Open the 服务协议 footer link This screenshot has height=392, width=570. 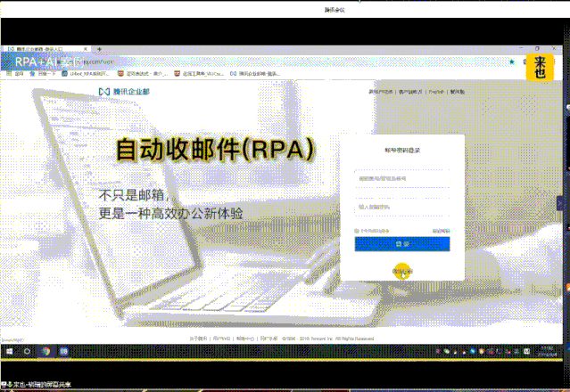[222, 339]
